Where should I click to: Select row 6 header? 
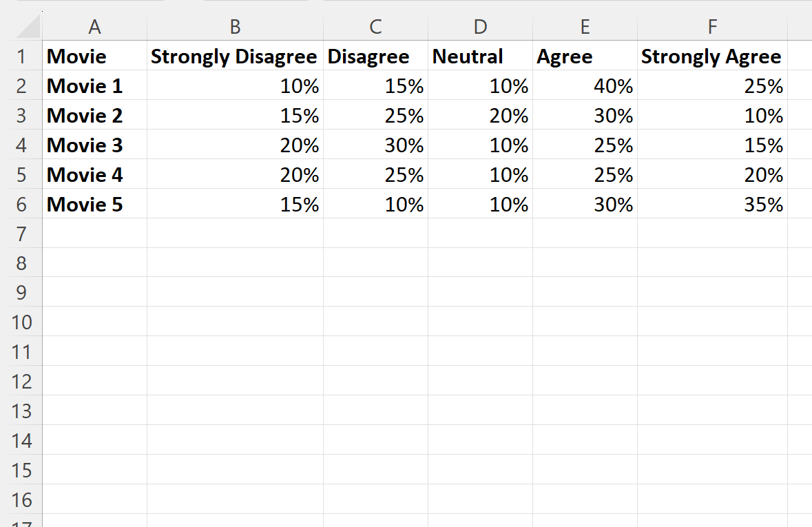click(21, 205)
